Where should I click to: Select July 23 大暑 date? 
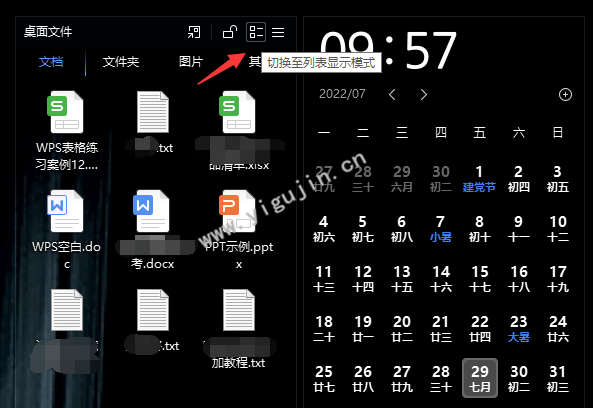coord(518,329)
